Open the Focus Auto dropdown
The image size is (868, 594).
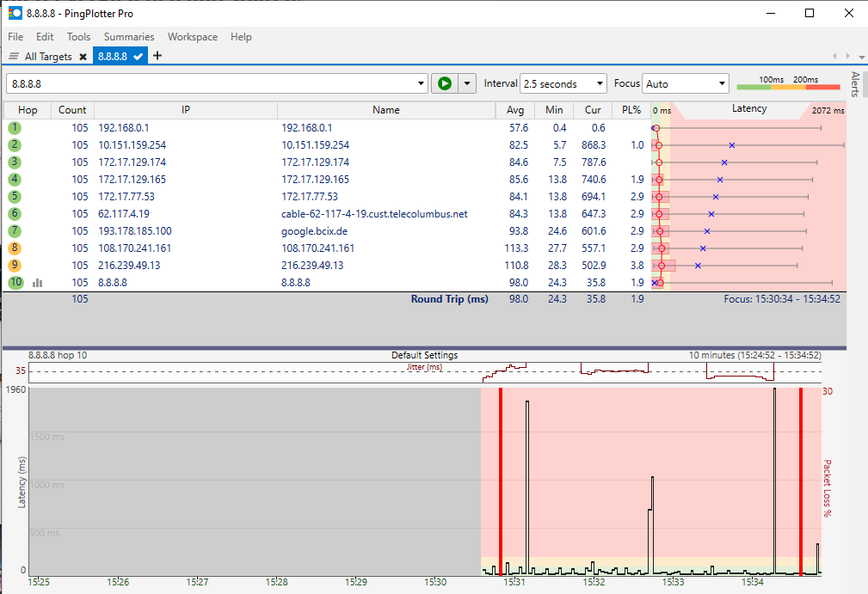(686, 83)
